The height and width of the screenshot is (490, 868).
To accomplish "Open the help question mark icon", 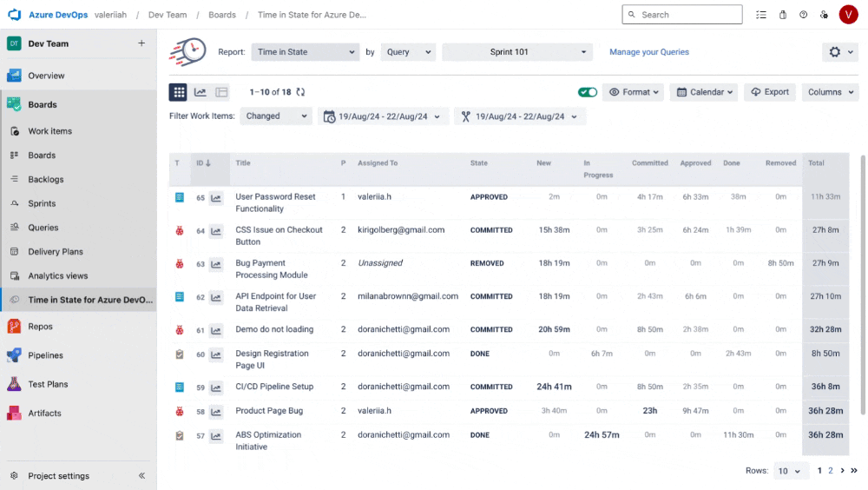I will [804, 15].
